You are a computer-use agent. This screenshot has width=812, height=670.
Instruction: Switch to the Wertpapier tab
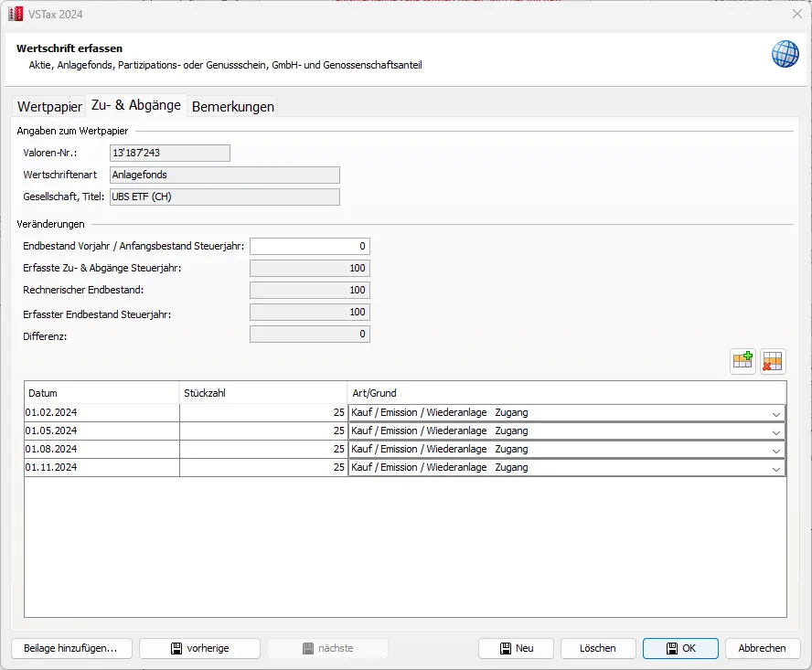pos(49,106)
